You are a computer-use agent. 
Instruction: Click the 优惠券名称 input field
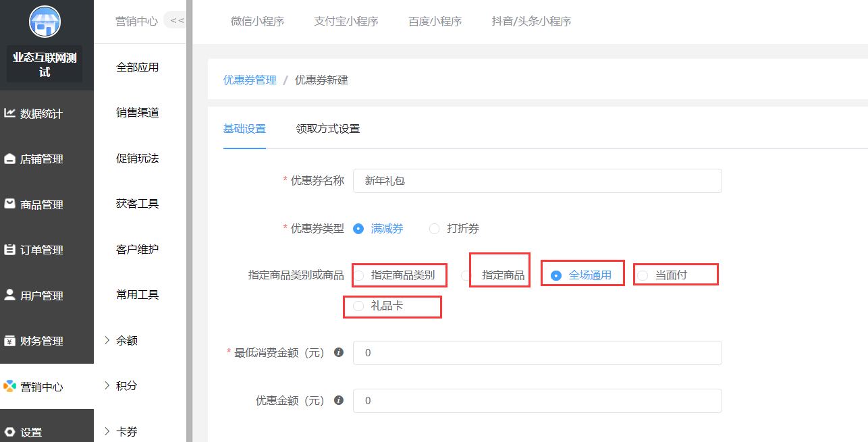click(x=537, y=181)
